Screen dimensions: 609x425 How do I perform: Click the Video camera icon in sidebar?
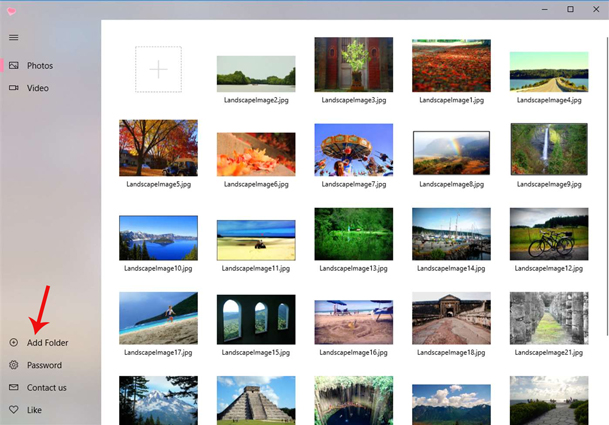tap(14, 88)
